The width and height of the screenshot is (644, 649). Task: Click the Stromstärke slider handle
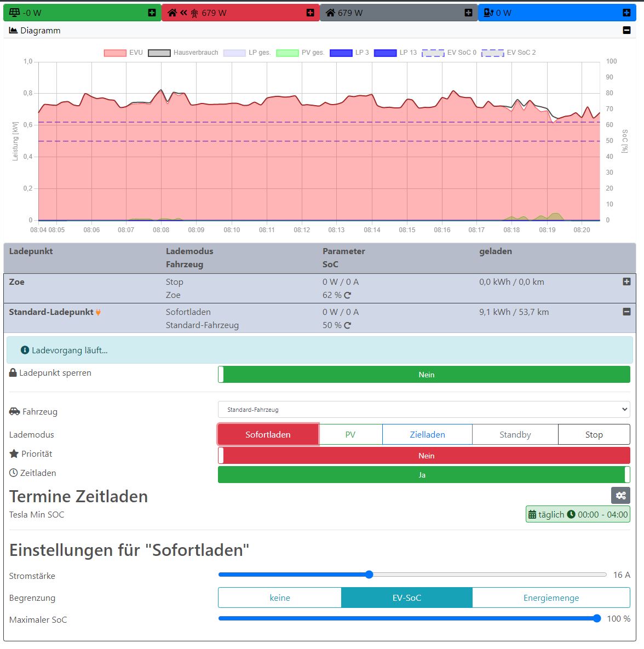[369, 575]
